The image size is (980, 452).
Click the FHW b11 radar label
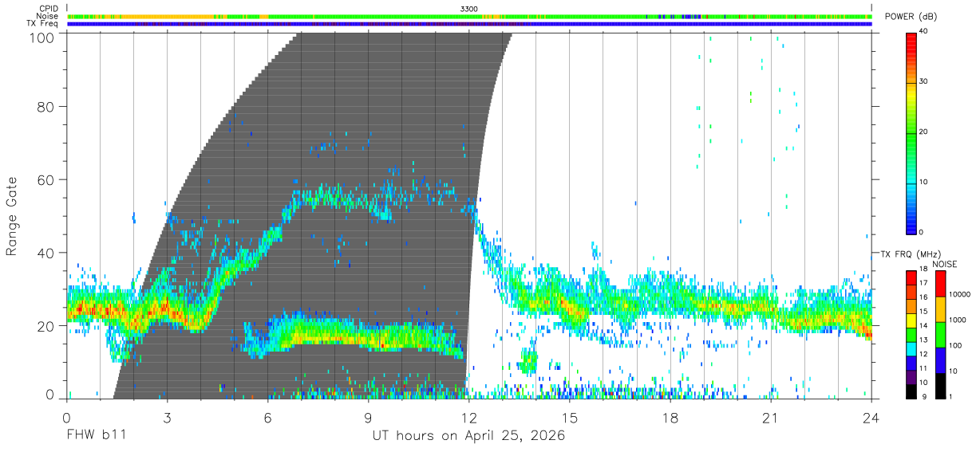(x=96, y=435)
